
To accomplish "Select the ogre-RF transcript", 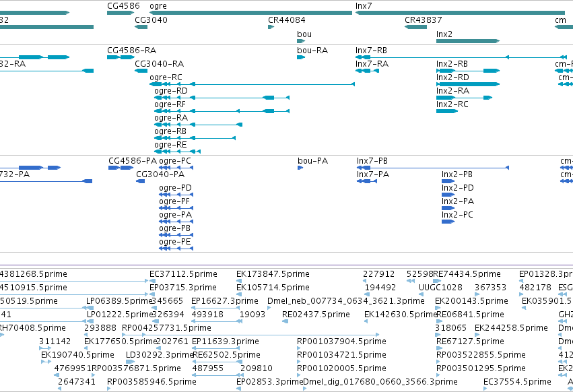I will [x=222, y=111].
